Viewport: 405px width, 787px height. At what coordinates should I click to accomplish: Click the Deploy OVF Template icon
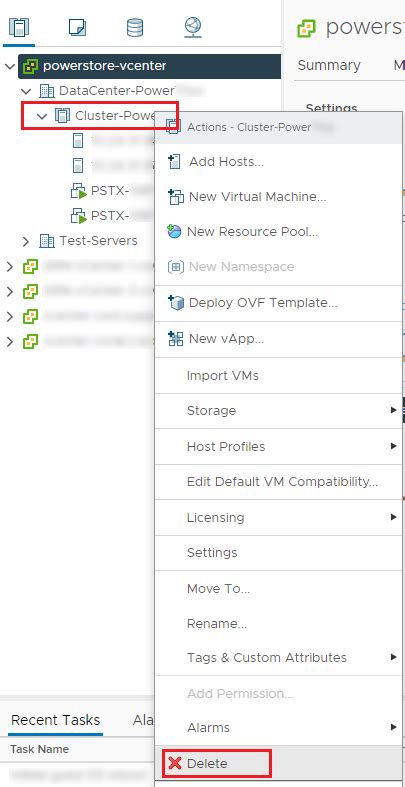tap(176, 303)
